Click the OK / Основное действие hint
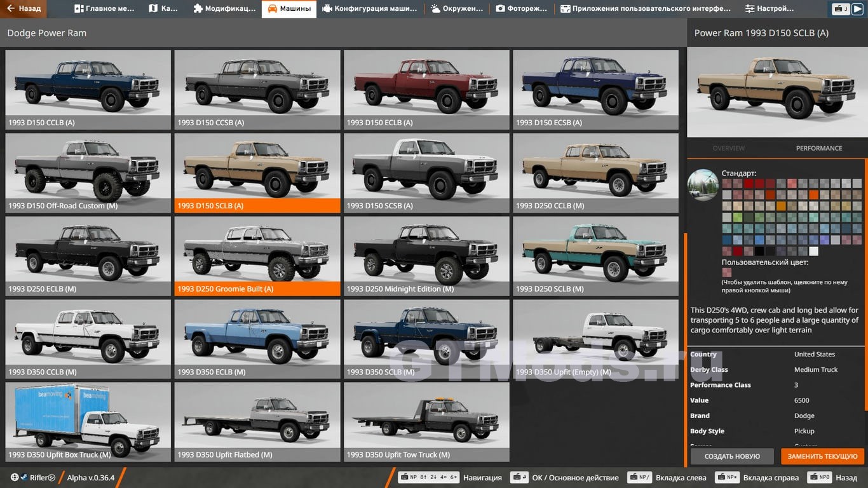The image size is (868, 488). click(565, 477)
